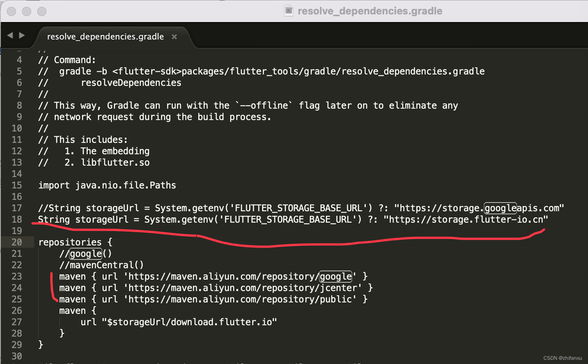Click line number 4 in the gutter
The width and height of the screenshot is (588, 364).
click(x=19, y=60)
